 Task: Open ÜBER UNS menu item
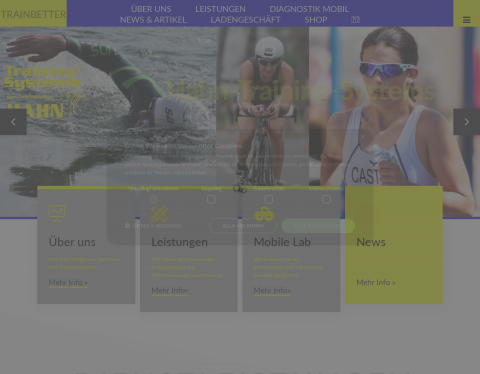click(x=151, y=9)
